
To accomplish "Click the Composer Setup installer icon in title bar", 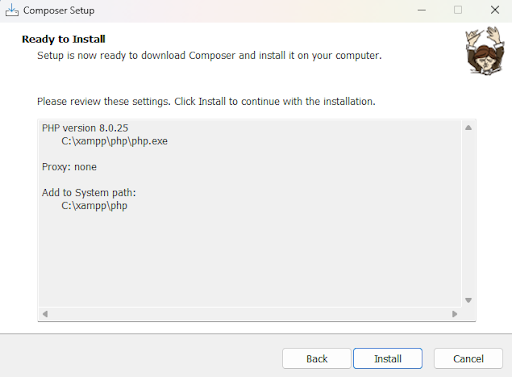I will (x=12, y=10).
